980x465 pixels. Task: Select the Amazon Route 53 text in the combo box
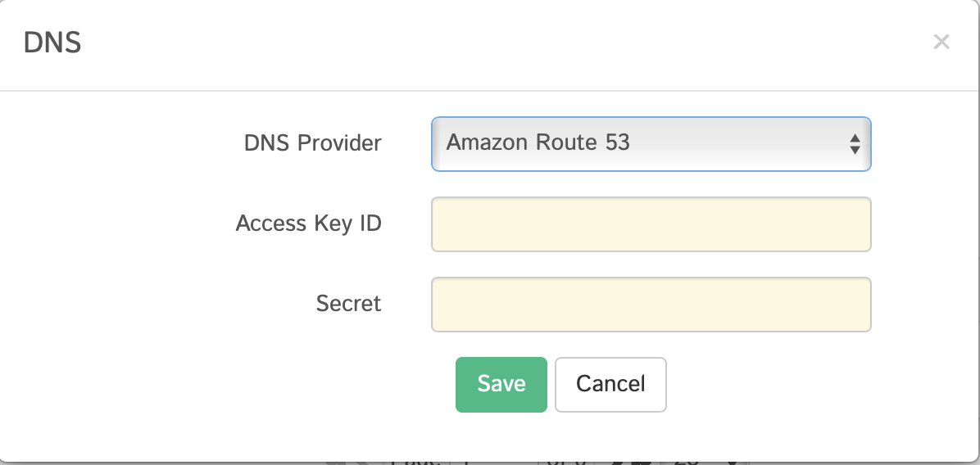tap(538, 142)
